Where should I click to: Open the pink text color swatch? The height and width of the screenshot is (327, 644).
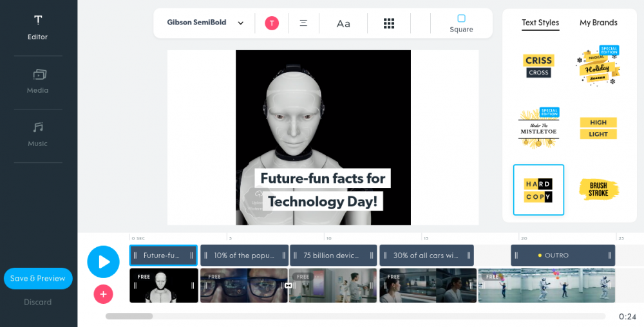coord(272,23)
